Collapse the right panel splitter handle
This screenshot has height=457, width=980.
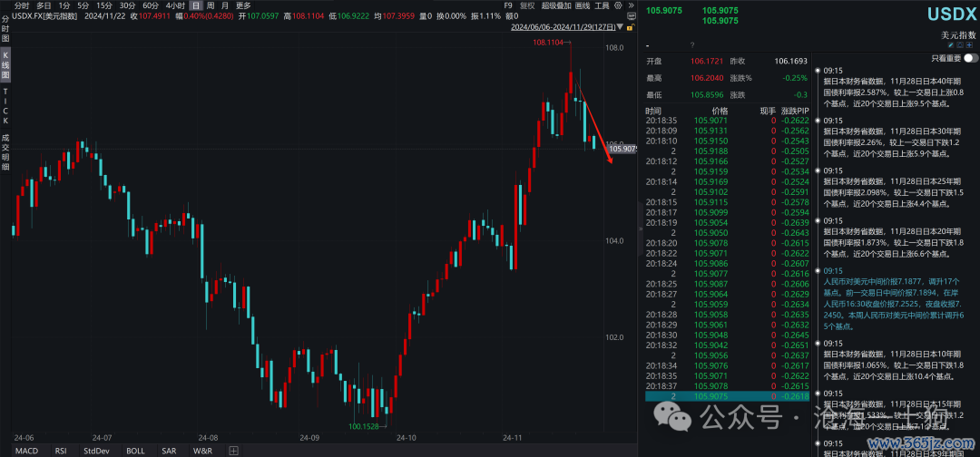(640, 229)
